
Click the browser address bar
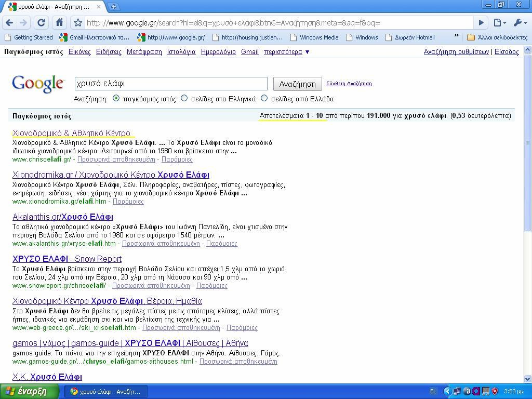coord(278,23)
